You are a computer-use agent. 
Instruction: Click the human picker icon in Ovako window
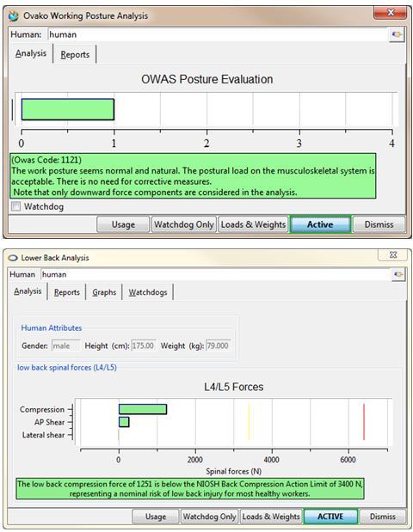(x=397, y=34)
